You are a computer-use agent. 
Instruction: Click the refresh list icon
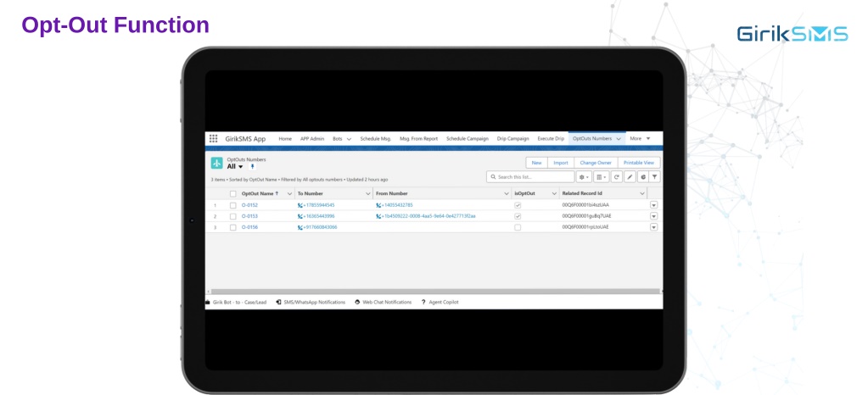pos(617,177)
